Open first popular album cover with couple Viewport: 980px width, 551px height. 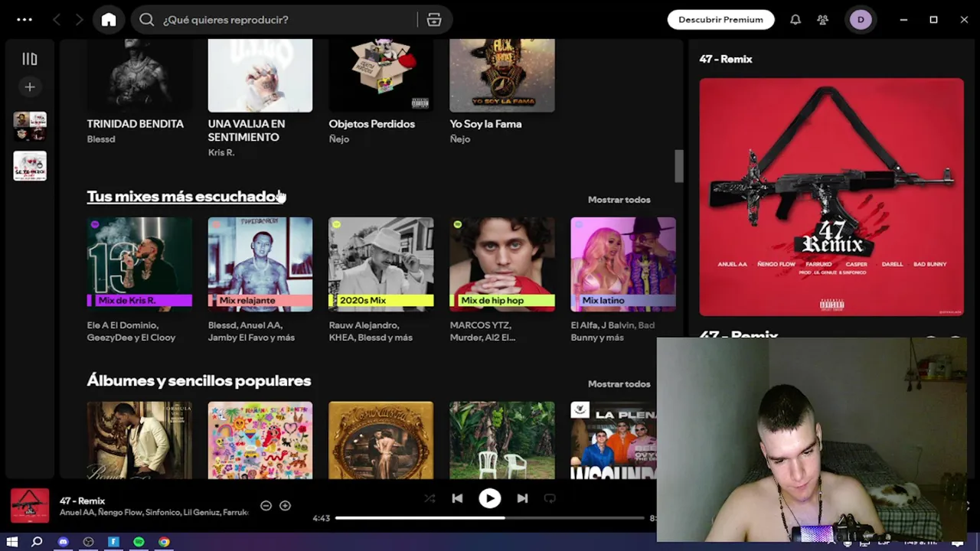139,440
